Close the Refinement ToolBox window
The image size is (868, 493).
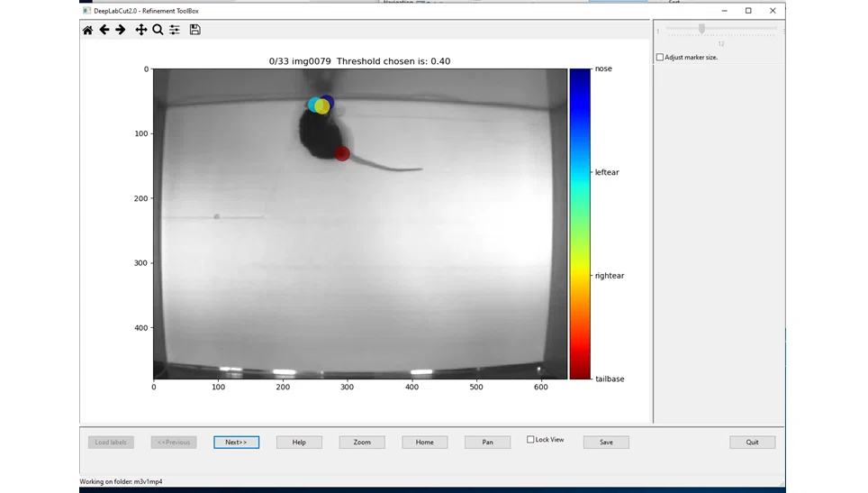tap(773, 11)
